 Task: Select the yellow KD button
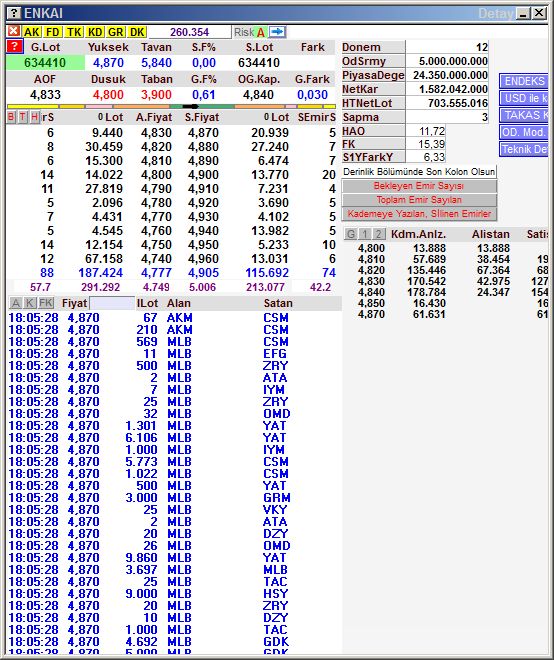95,32
